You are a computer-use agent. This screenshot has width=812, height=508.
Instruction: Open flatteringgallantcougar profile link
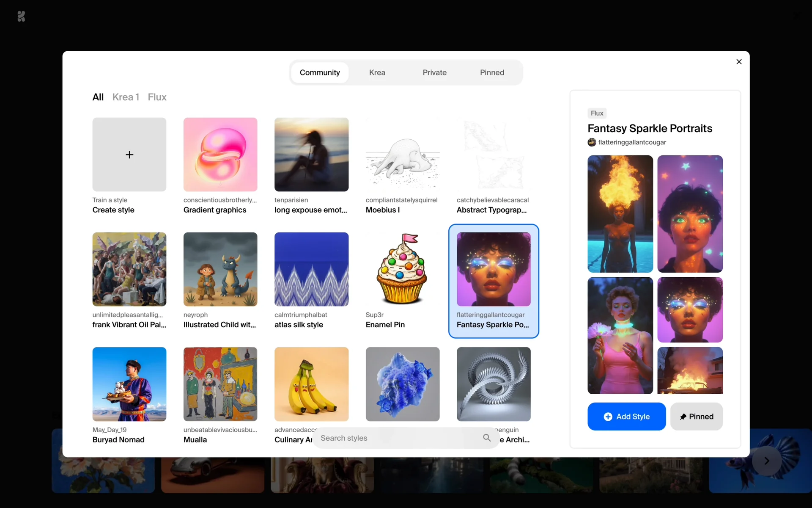pyautogui.click(x=632, y=142)
